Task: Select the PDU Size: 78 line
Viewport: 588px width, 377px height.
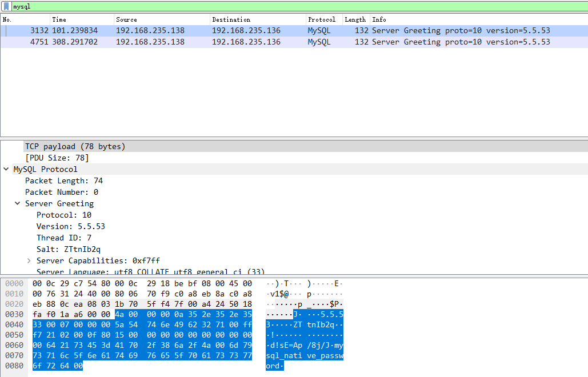Action: point(57,158)
